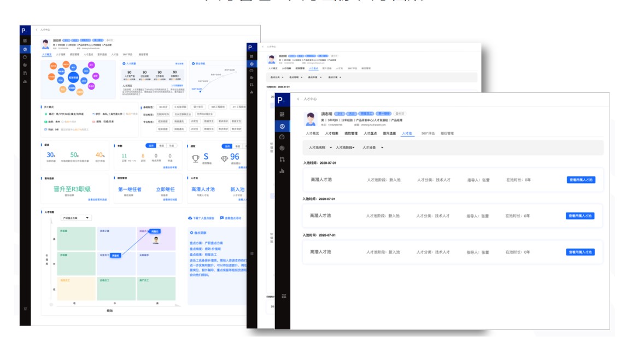
Task: Switch to the 绩效管理 tab in front window
Action: pyautogui.click(x=350, y=133)
